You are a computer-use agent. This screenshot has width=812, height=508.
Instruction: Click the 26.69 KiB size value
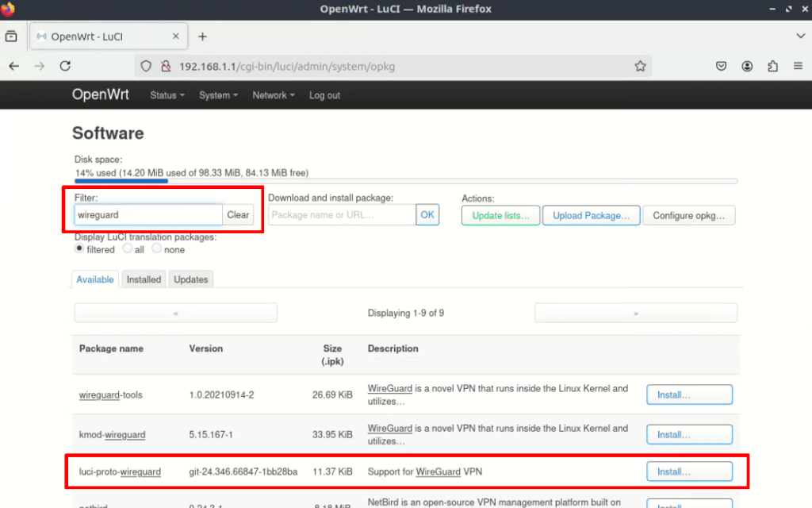(332, 395)
